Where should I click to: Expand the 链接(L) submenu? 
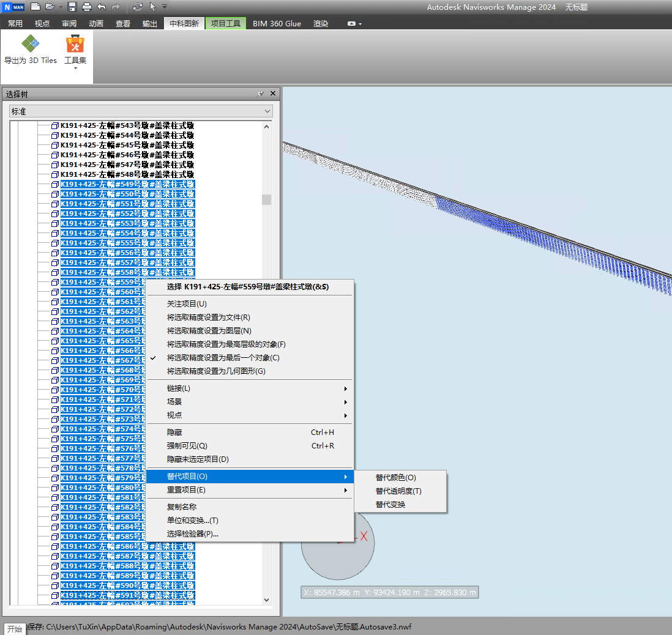(250, 388)
